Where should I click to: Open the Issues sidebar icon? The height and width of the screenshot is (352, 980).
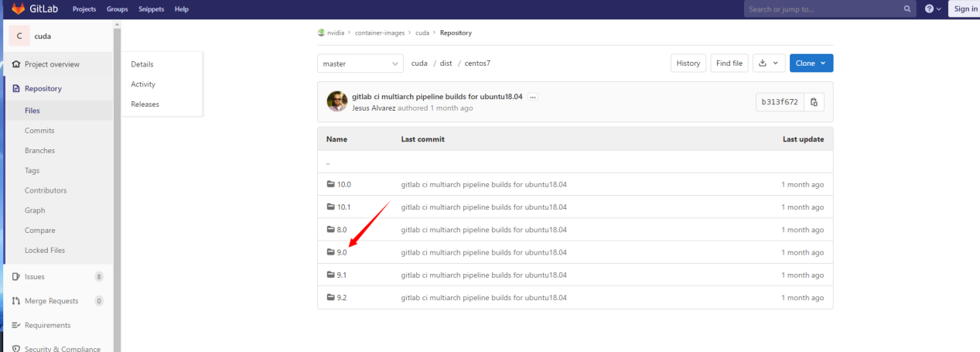click(16, 276)
